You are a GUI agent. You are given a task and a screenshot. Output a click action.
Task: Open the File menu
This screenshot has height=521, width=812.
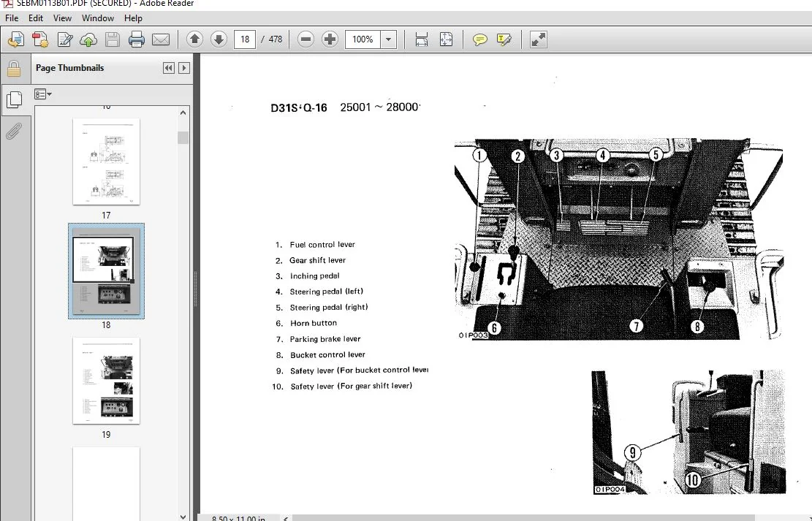[x=12, y=18]
